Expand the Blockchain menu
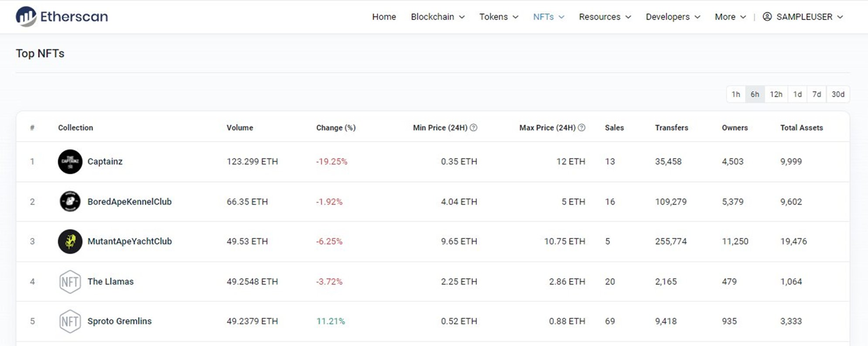The height and width of the screenshot is (346, 868). point(437,17)
